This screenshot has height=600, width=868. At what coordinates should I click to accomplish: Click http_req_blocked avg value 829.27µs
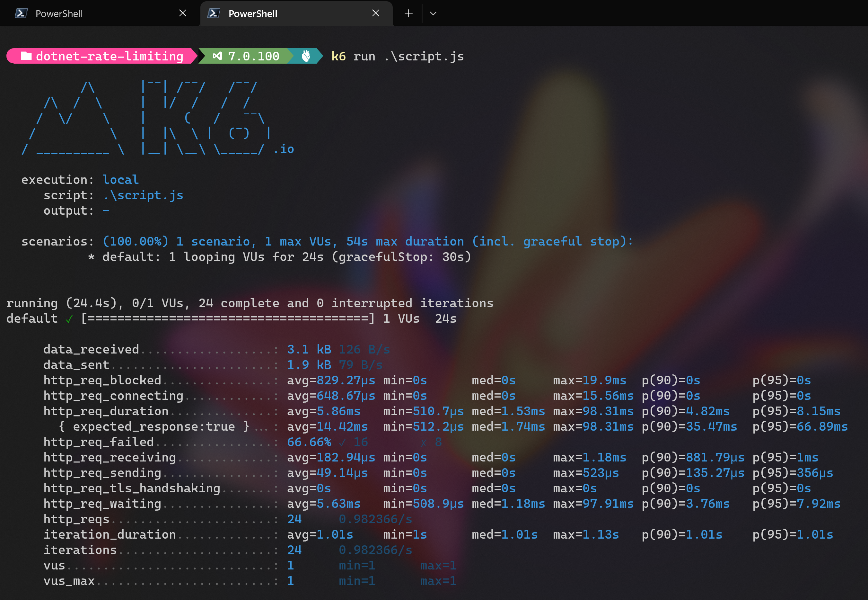[x=346, y=380]
